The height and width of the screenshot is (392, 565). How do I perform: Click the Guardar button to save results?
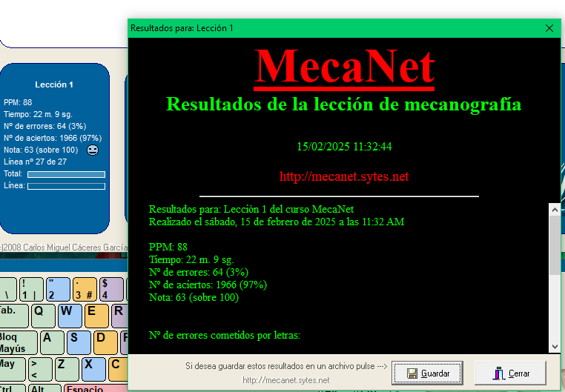(427, 373)
